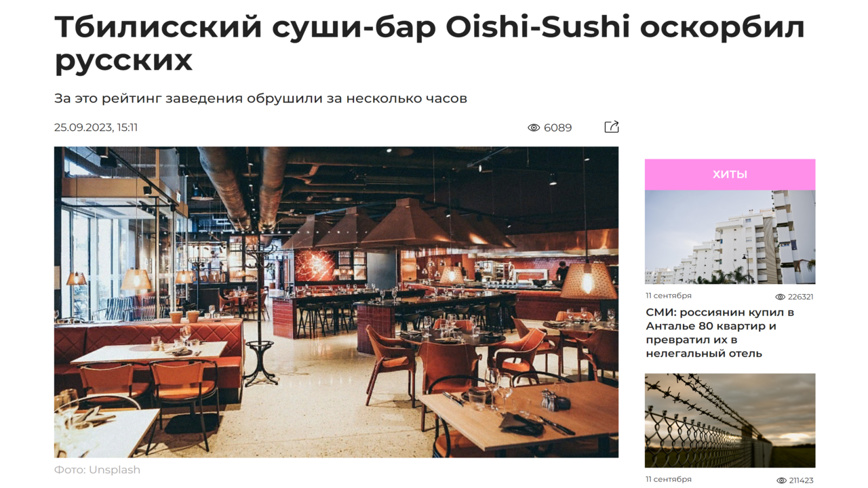Image resolution: width=868 pixels, height=488 pixels.
Task: Open the white apartment buildings thumbnail
Action: click(x=730, y=237)
